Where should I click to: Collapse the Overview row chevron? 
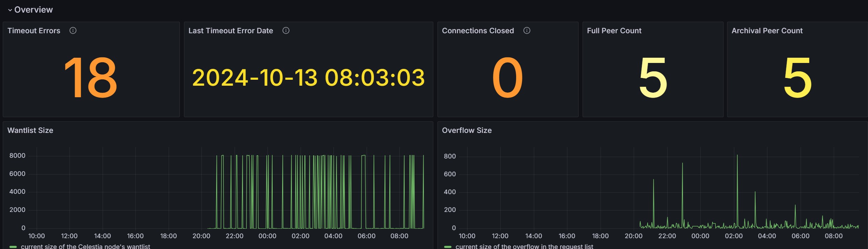(x=10, y=10)
